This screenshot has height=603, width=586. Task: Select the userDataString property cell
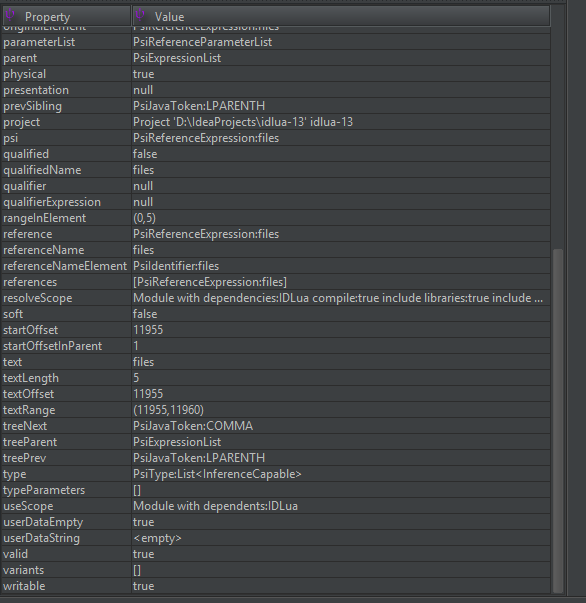click(x=66, y=538)
